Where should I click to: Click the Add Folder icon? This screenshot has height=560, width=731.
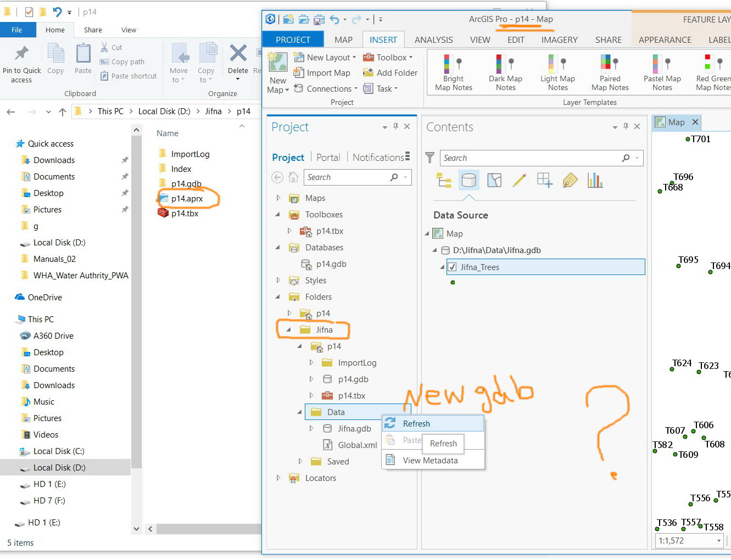pyautogui.click(x=368, y=72)
